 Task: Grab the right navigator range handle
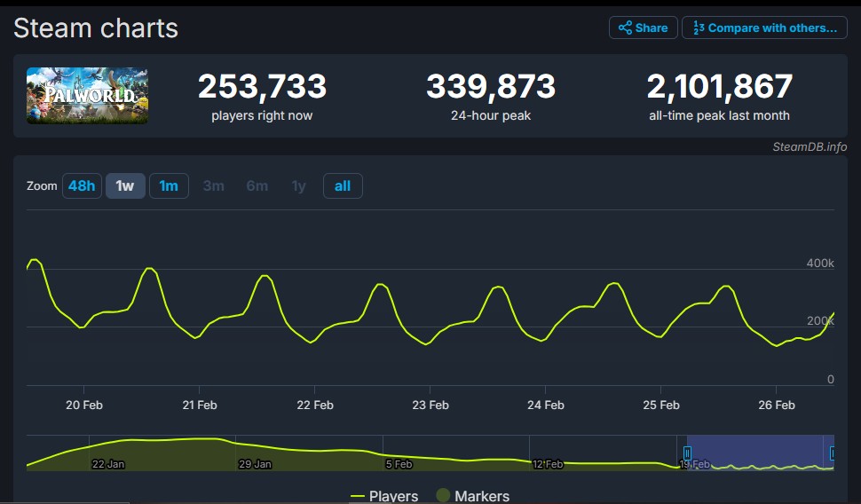pos(833,453)
